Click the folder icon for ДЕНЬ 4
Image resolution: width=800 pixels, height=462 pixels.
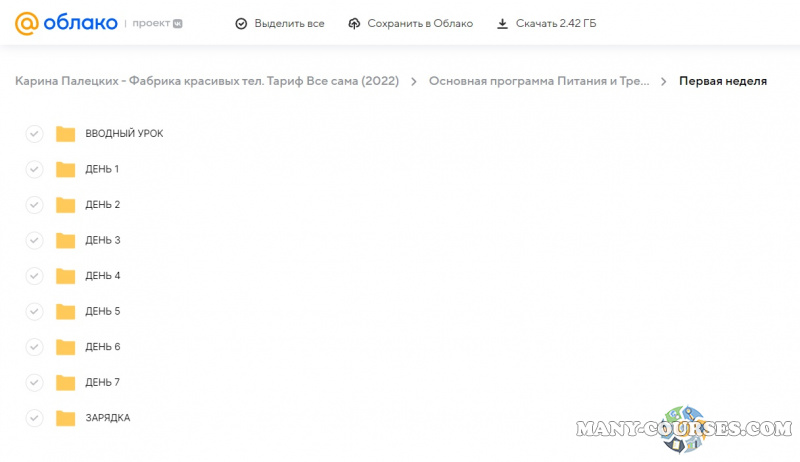click(66, 276)
